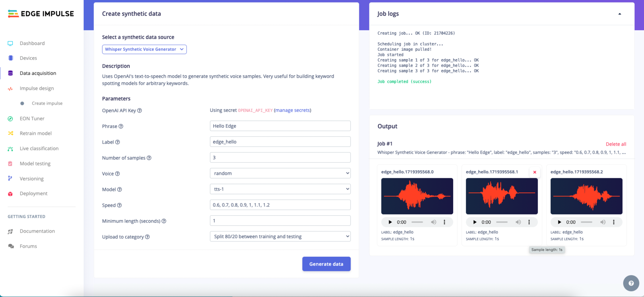Open the Voice dropdown
644x297 pixels.
pyautogui.click(x=280, y=173)
